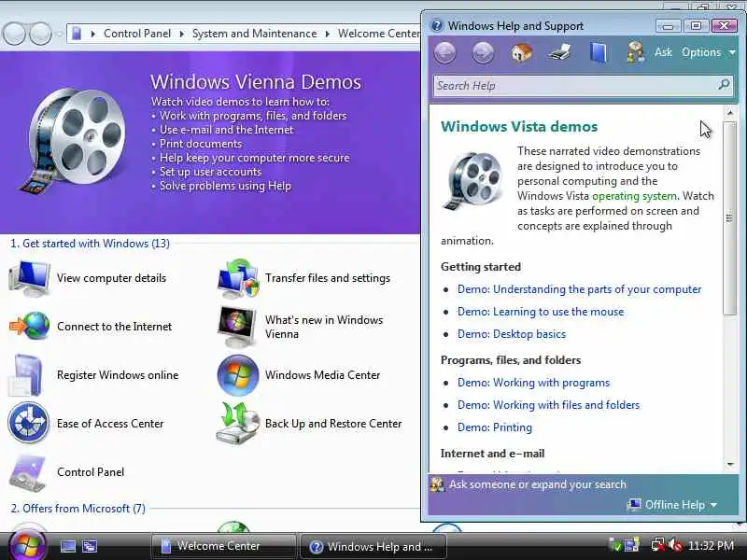
Task: Click the Forward arrow in Help toolbar
Action: click(x=483, y=52)
